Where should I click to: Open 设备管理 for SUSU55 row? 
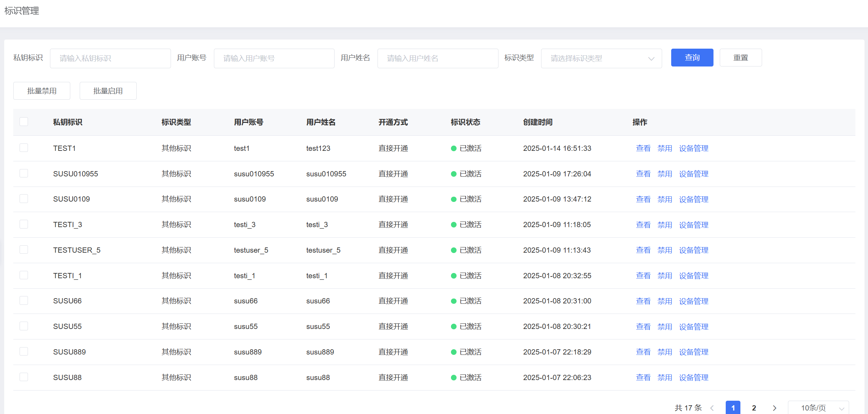coord(694,327)
